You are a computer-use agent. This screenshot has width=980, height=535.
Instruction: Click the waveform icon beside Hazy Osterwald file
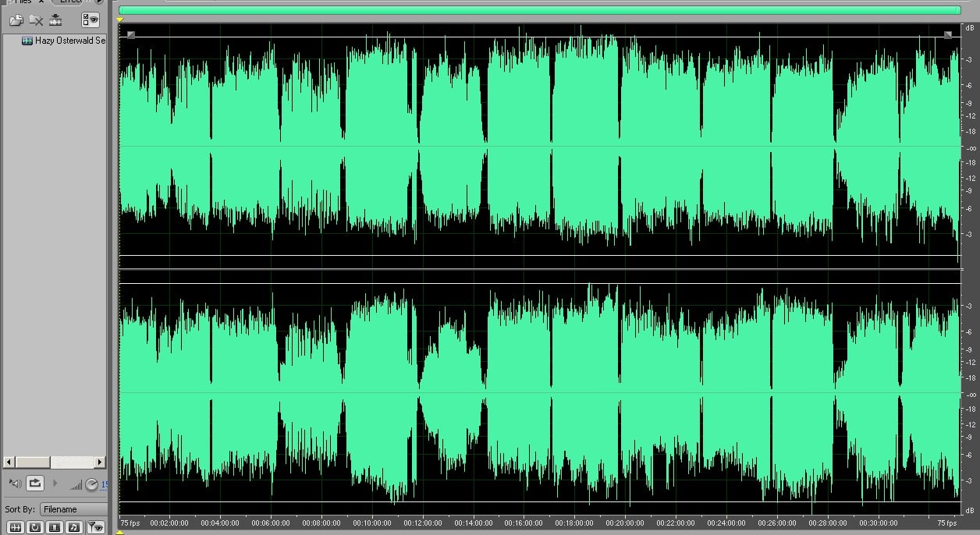(x=27, y=41)
